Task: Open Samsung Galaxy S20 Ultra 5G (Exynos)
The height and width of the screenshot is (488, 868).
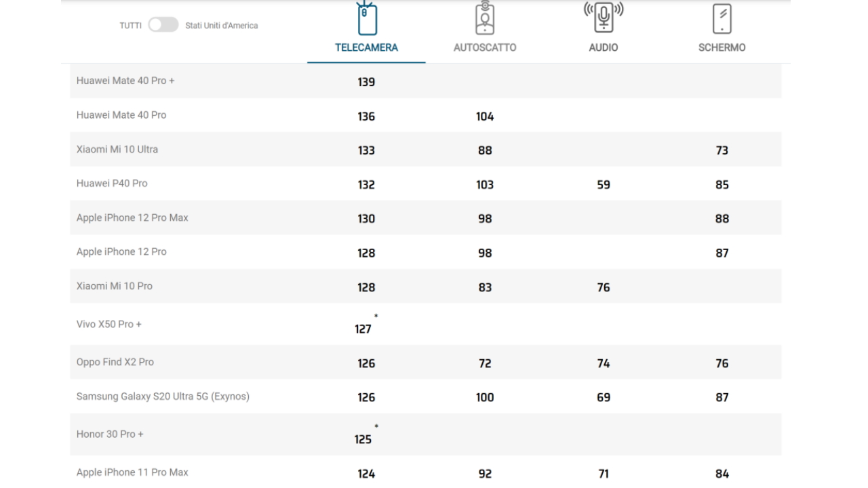Action: (x=163, y=396)
